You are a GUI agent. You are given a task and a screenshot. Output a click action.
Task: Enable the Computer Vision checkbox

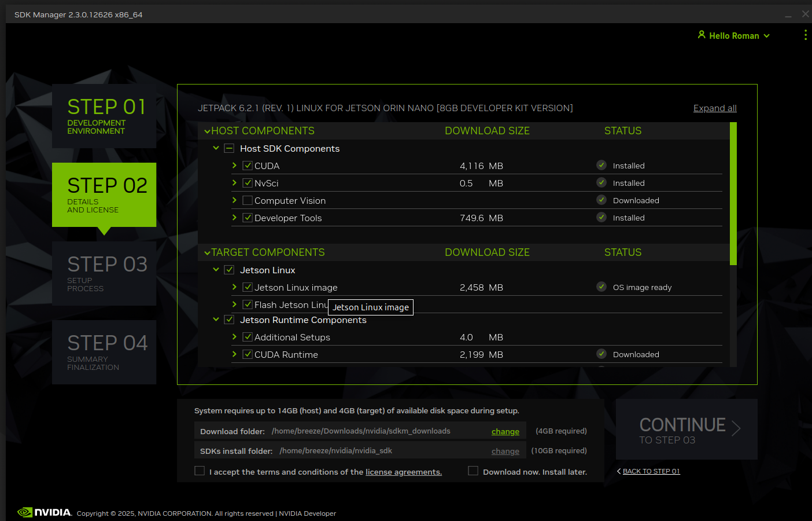(248, 200)
